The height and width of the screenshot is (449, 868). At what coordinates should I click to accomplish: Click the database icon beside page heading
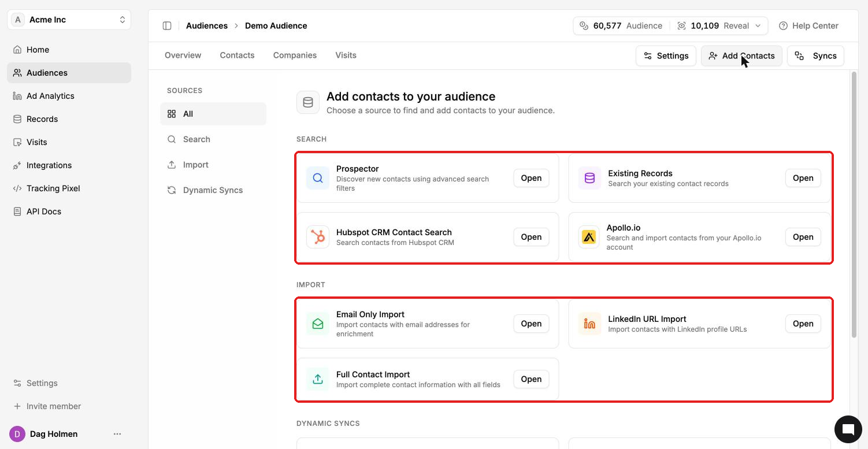click(x=308, y=102)
